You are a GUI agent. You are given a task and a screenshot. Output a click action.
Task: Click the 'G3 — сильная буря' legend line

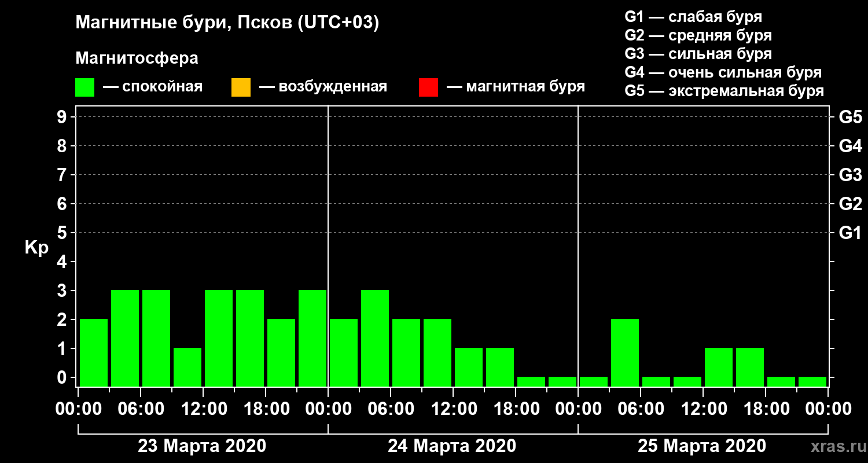pos(698,54)
